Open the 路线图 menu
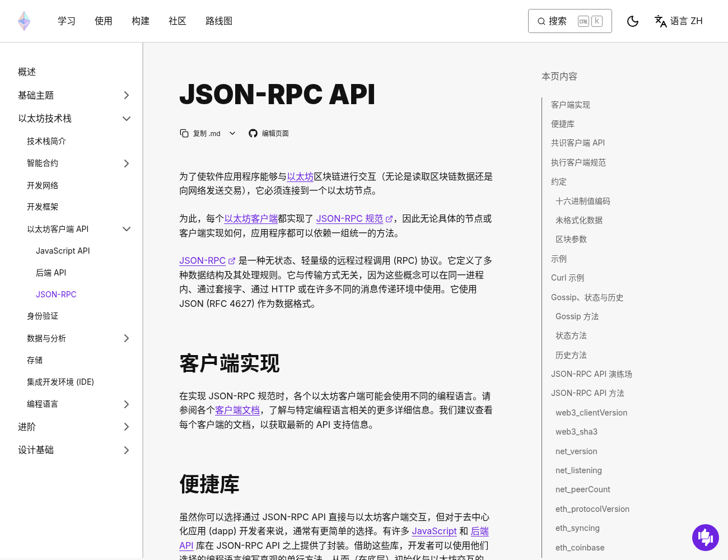This screenshot has width=728, height=560. (219, 21)
